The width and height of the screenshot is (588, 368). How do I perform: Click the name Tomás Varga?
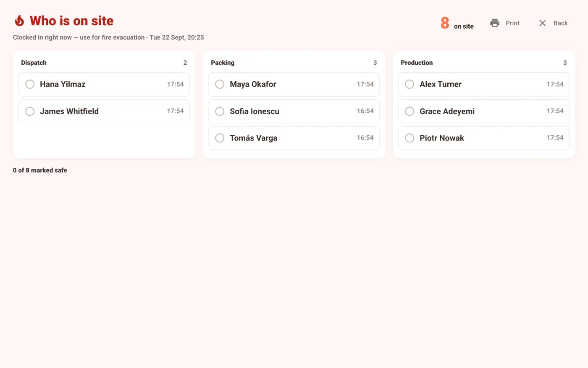pos(253,138)
